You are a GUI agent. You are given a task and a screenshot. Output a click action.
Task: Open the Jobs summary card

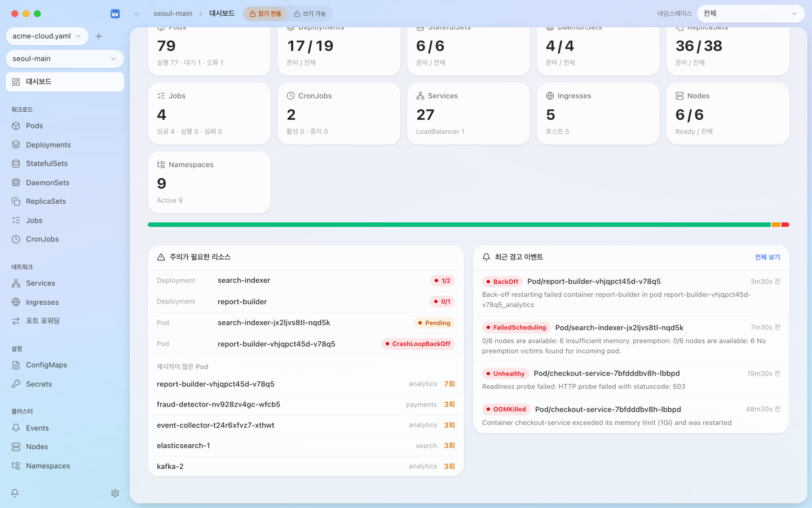[209, 113]
